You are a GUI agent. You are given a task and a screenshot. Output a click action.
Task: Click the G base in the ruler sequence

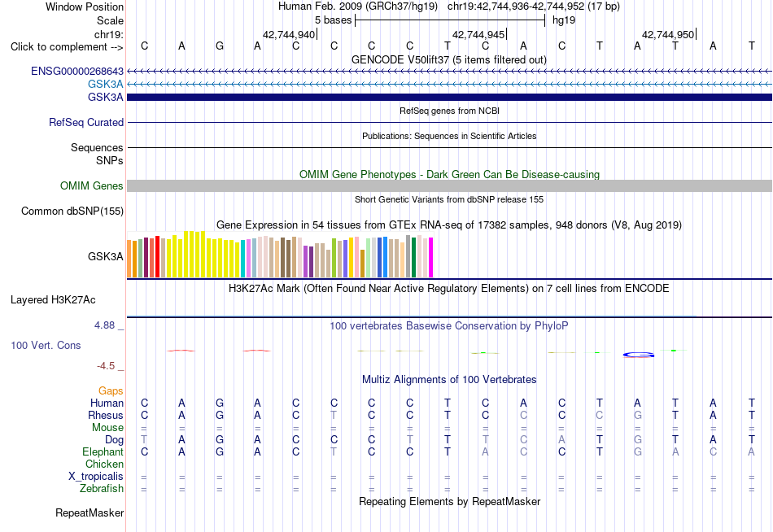pos(220,46)
